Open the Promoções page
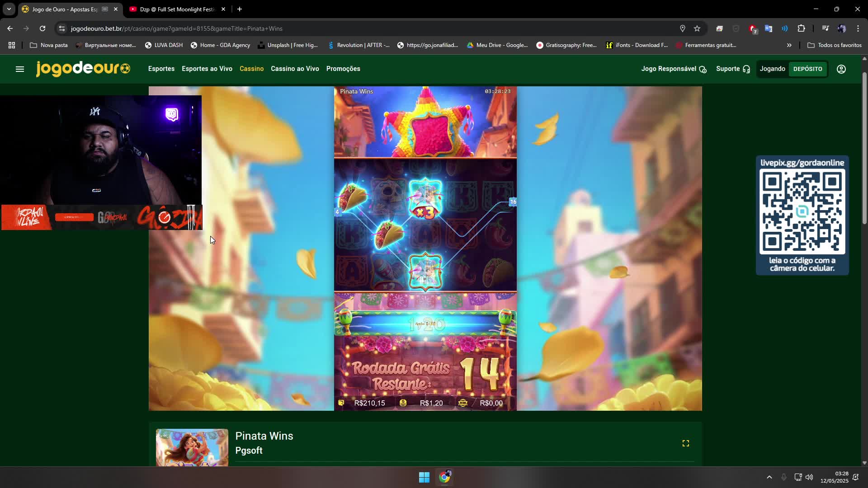The width and height of the screenshot is (868, 488). coord(343,69)
